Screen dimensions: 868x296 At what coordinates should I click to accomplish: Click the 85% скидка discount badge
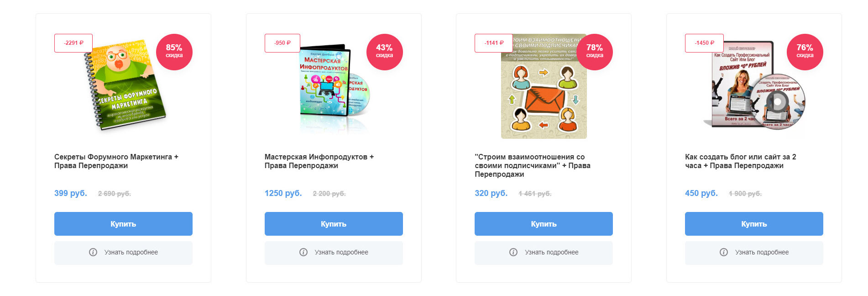click(x=174, y=52)
